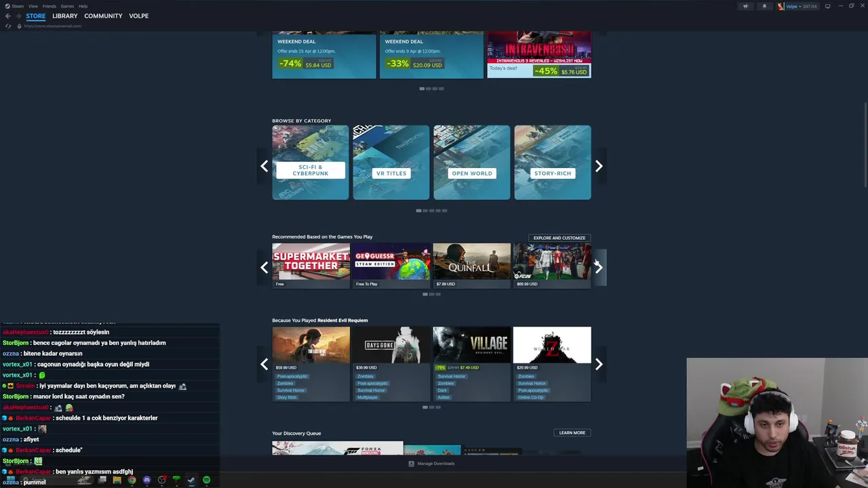This screenshot has width=868, height=488.
Task: Click carousel page dots under weekend deals
Action: point(431,89)
